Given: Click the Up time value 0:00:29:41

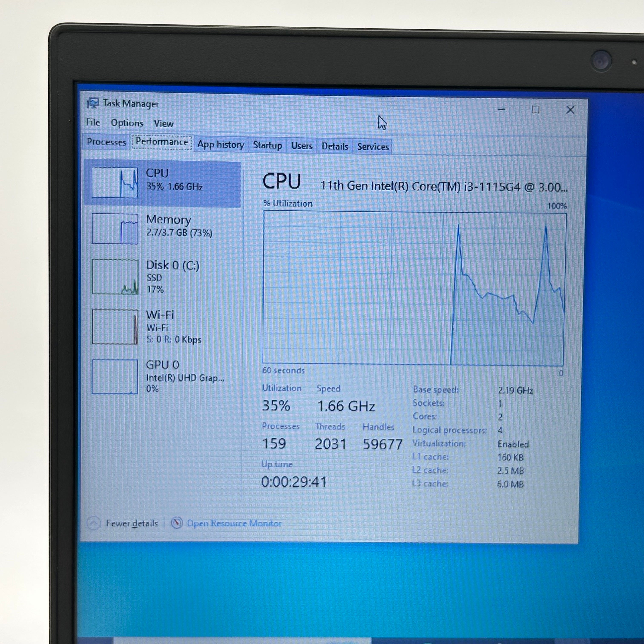Looking at the screenshot, I should [x=294, y=482].
